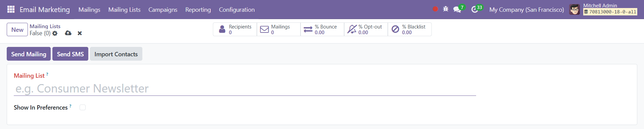Discard changes with the X icon
Screen dimensions: 644x129
(x=80, y=33)
